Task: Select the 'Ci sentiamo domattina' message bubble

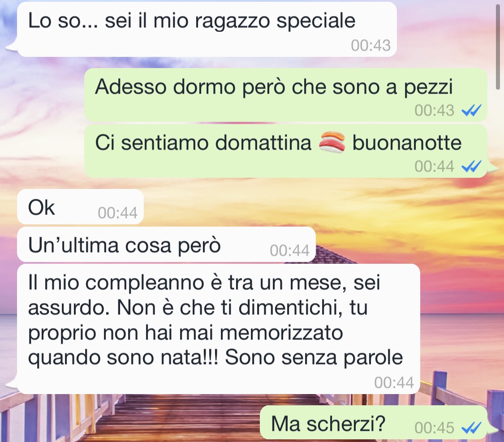Action: (285, 150)
